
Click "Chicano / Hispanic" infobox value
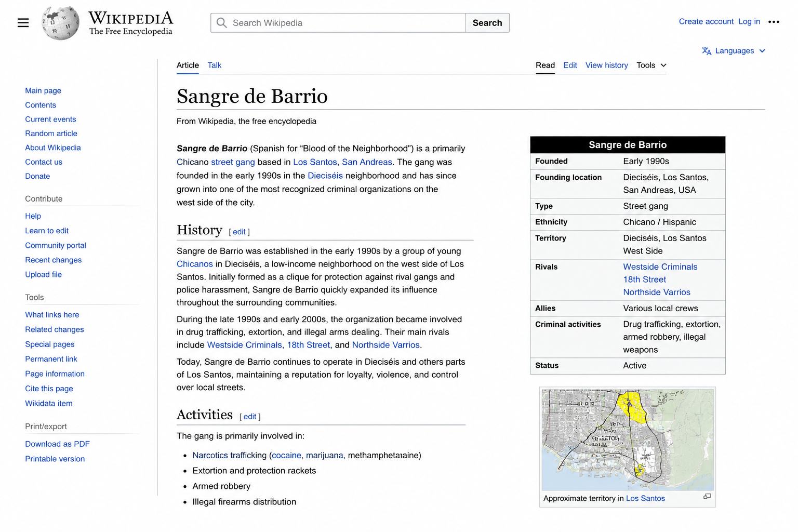(659, 222)
